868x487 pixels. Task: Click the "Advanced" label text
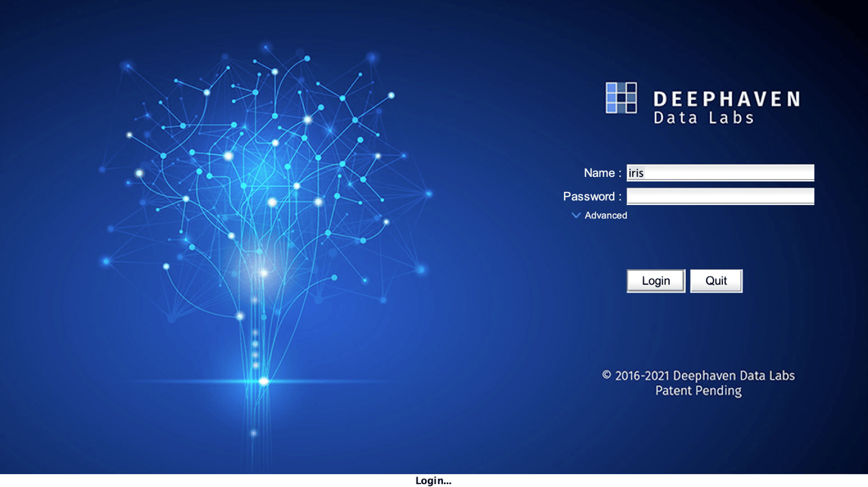pyautogui.click(x=606, y=216)
